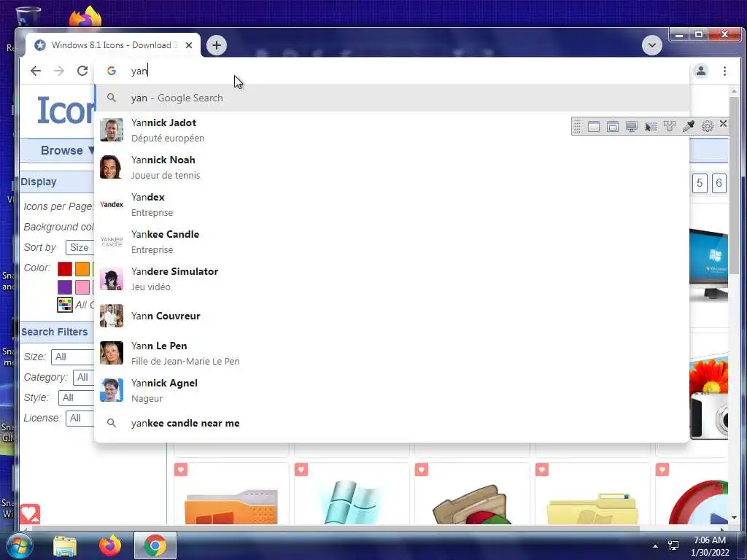This screenshot has height=560, width=747.
Task: Close the Windows 8.1 Icons tab
Action: 189,45
